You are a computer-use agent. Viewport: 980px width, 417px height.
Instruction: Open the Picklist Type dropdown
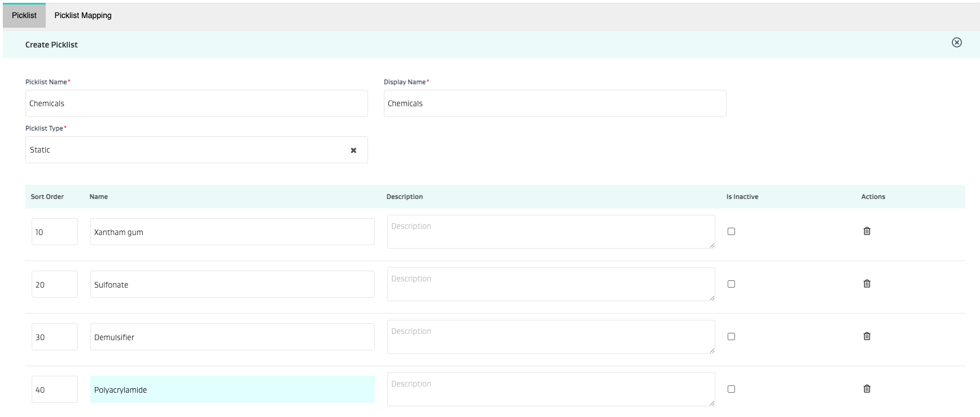186,150
